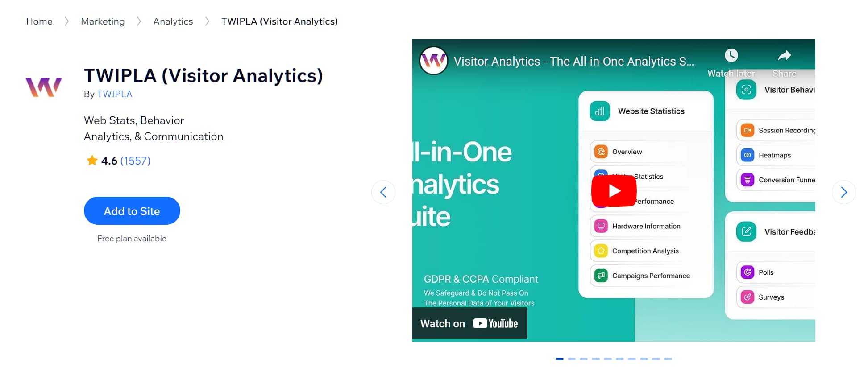Click the Add to Site button
The height and width of the screenshot is (371, 868).
pos(132,211)
